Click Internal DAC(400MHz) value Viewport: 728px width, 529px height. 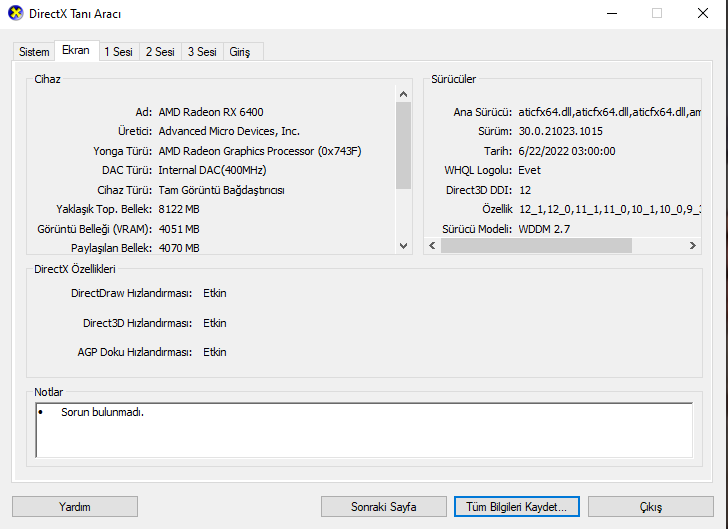(212, 170)
